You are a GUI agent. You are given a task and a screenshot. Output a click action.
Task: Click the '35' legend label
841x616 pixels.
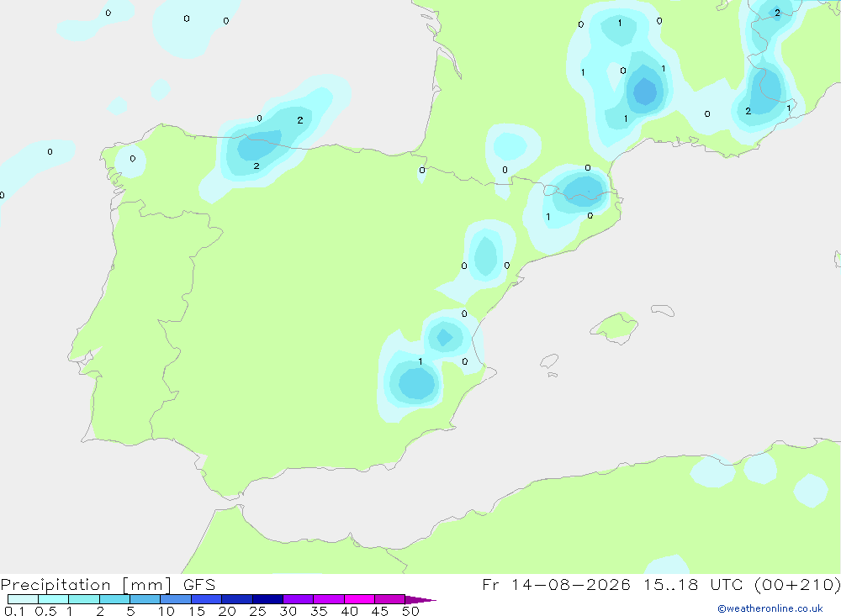(319, 611)
